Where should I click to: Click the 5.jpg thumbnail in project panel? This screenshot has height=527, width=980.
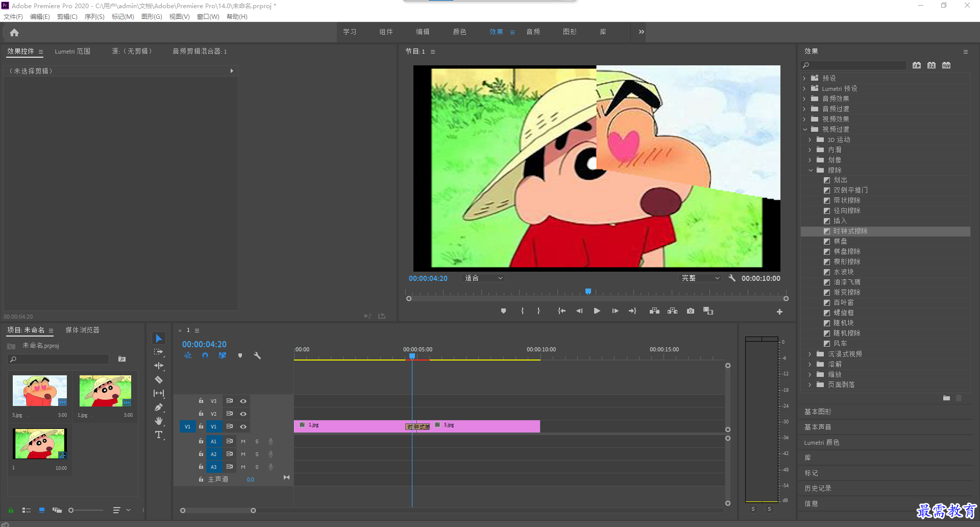click(x=40, y=391)
